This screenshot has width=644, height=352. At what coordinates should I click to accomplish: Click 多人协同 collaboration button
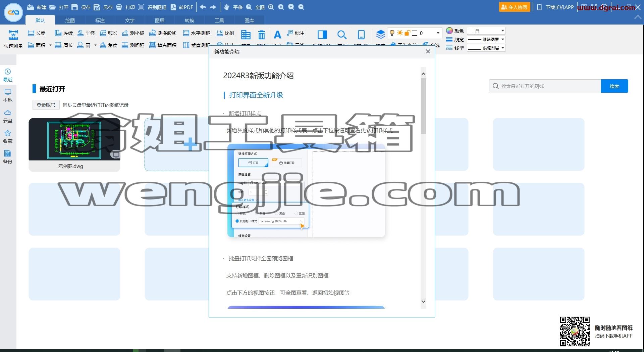[515, 7]
